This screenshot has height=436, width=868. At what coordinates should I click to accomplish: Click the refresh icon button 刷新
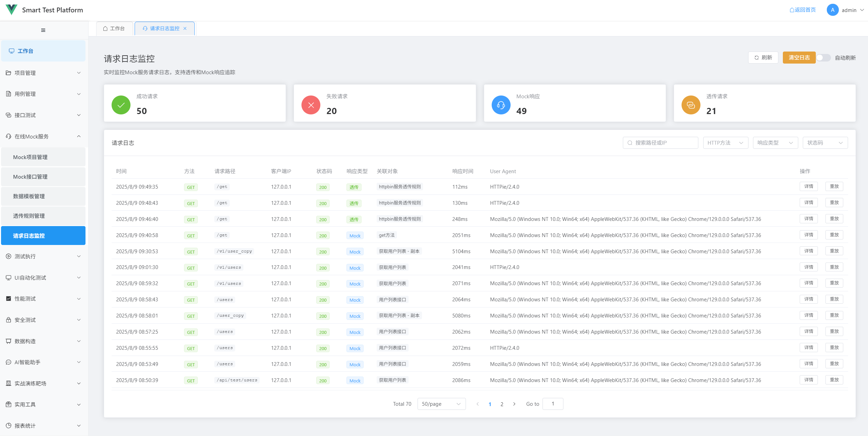click(x=763, y=58)
